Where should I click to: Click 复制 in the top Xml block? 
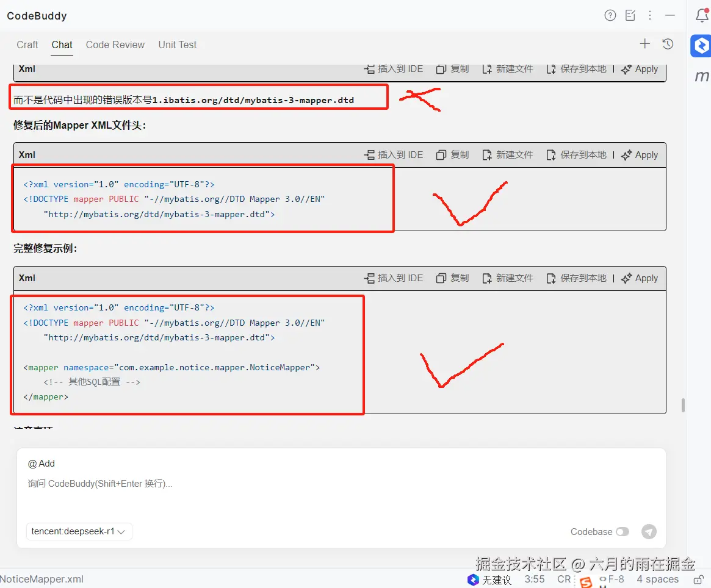[x=452, y=69]
